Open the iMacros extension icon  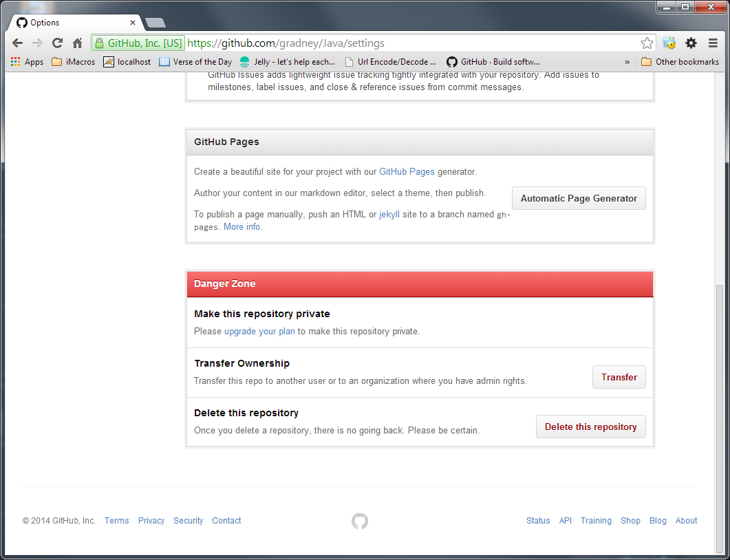[x=669, y=43]
